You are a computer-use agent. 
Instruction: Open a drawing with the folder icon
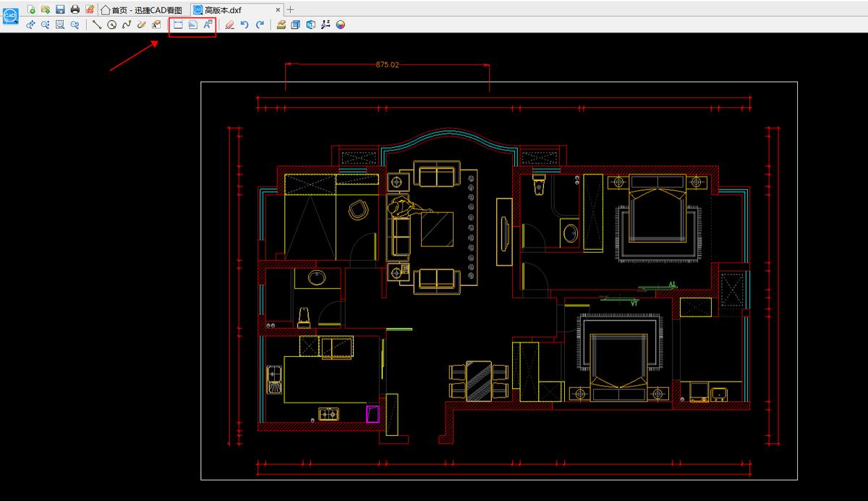45,9
